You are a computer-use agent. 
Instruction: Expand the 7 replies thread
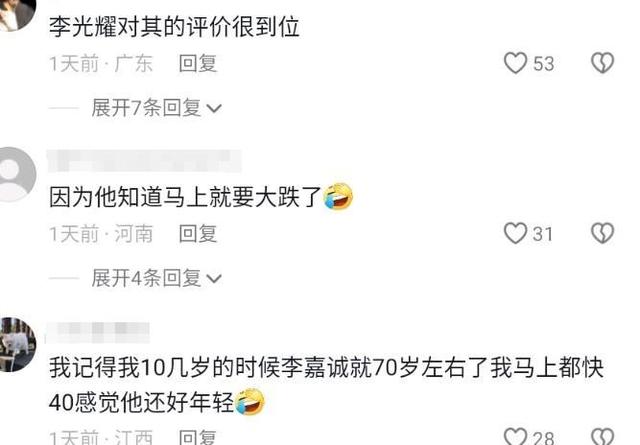pos(156,108)
